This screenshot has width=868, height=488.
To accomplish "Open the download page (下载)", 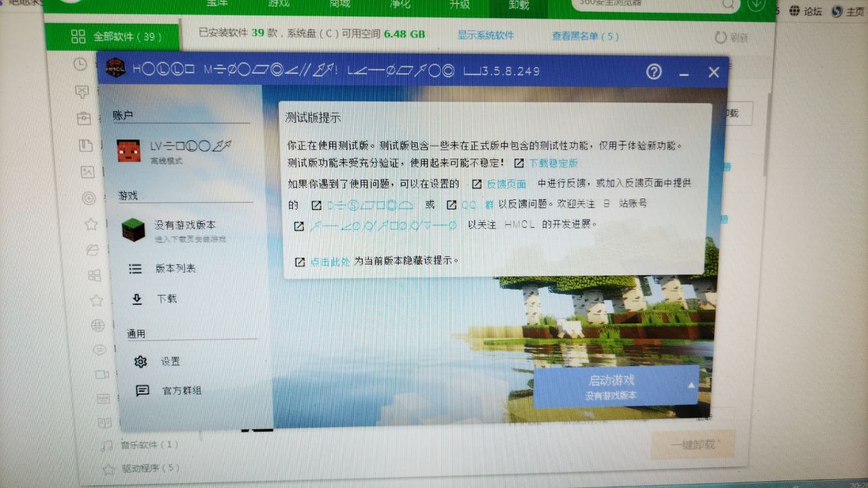I will [167, 299].
